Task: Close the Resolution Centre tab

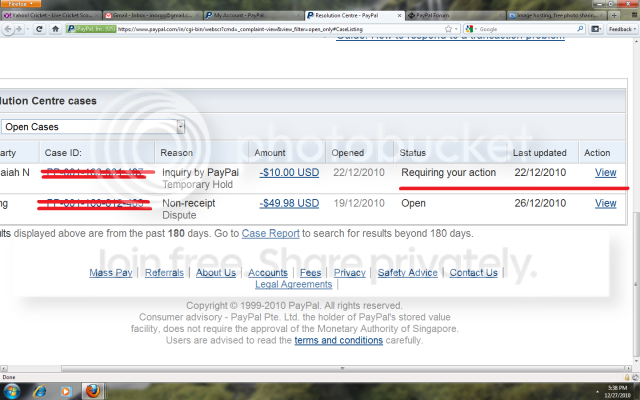Action: coord(399,16)
